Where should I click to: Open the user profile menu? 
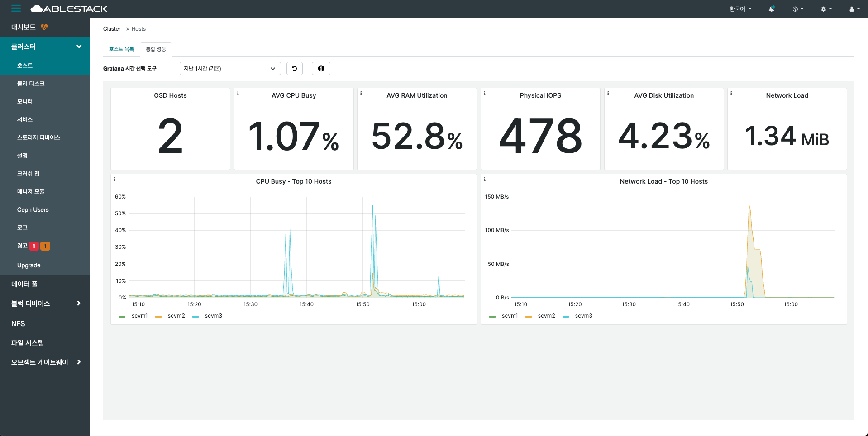tap(854, 9)
